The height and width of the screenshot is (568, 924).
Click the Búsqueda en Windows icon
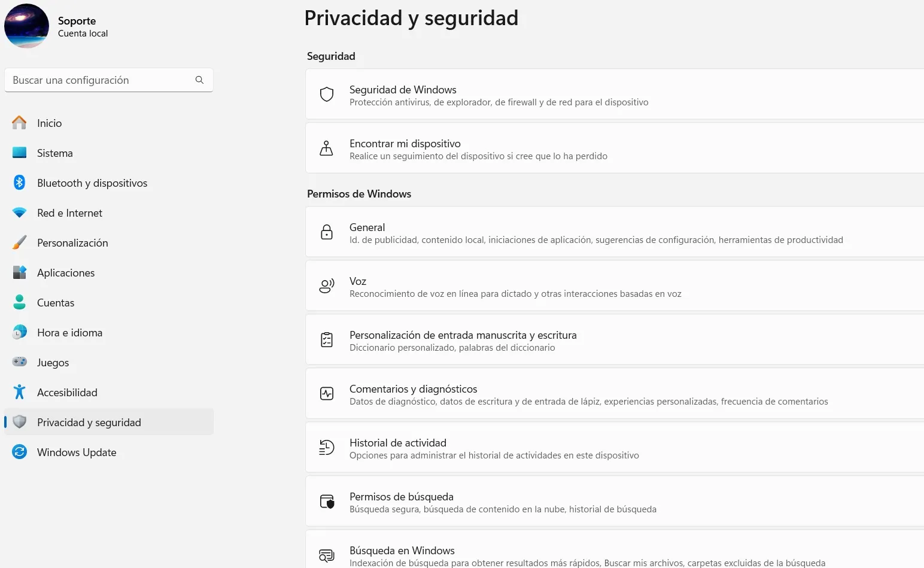click(327, 555)
